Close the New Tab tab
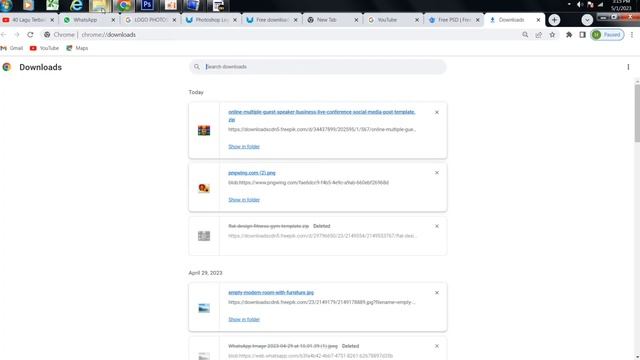This screenshot has height=360, width=640. (356, 20)
